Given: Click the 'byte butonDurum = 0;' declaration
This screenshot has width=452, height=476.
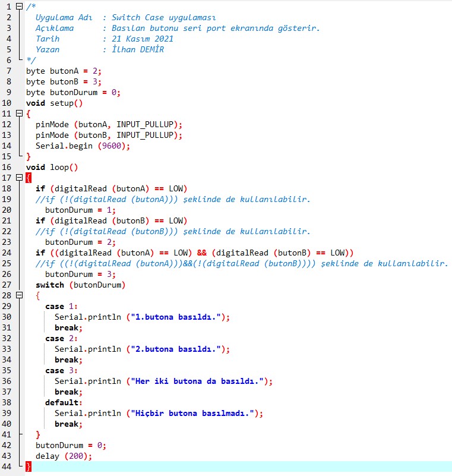Looking at the screenshot, I should click(73, 92).
